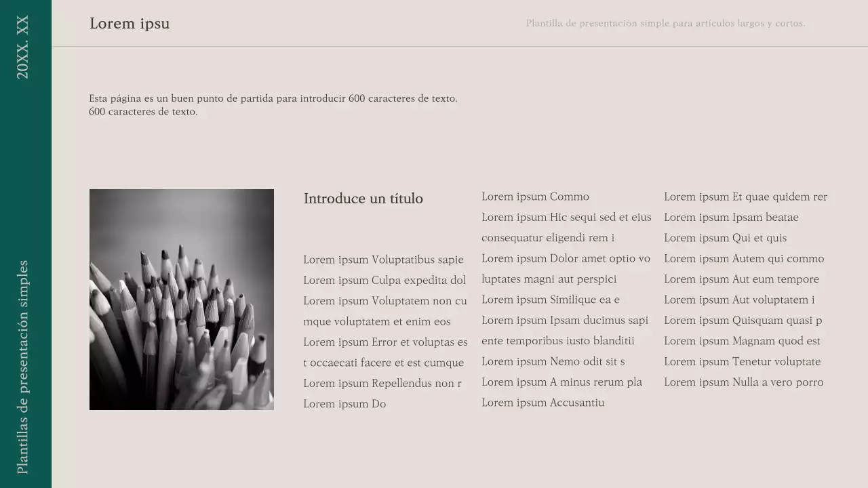The image size is (868, 488).
Task: Click the text 'Lorem ipsum Repellendus non r'
Action: pos(382,383)
